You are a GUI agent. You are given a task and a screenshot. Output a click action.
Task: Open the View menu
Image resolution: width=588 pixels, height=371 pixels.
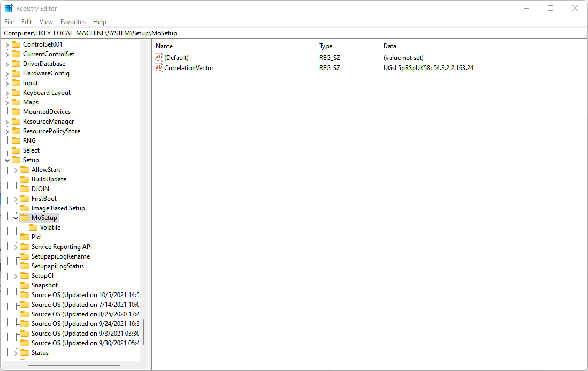pos(45,22)
